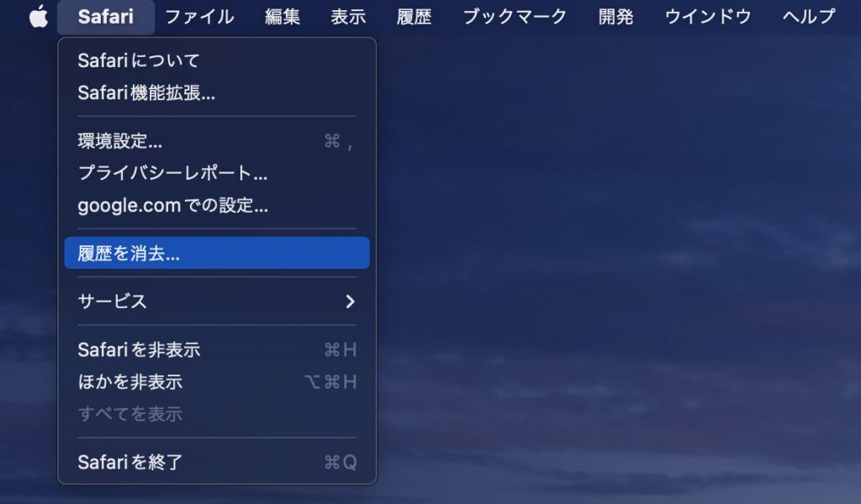Open 環境設定… preferences

click(217, 141)
